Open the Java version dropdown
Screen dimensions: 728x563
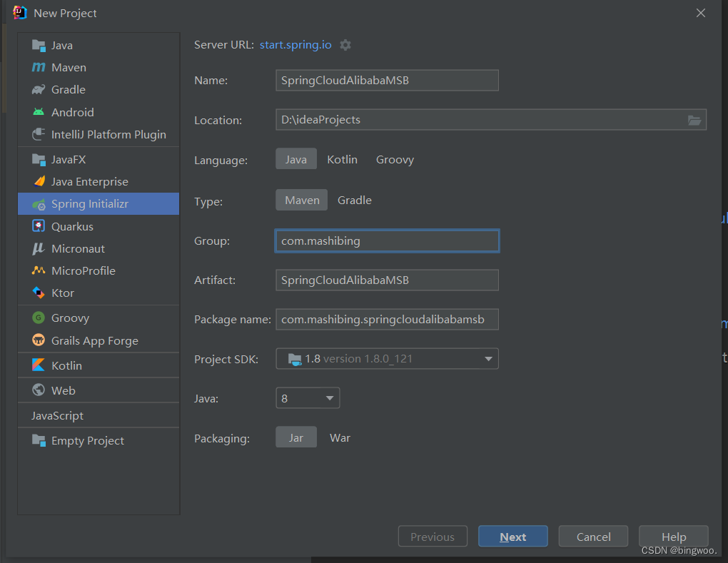(x=308, y=398)
